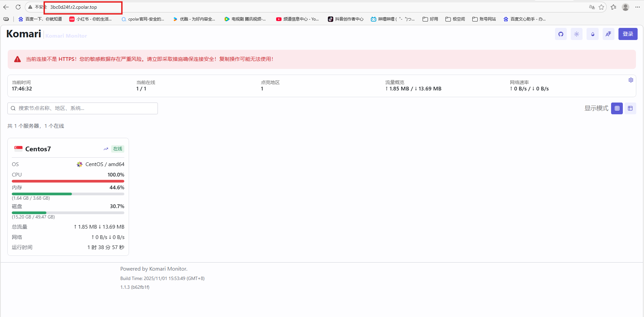This screenshot has width=644, height=317.
Task: Expand browser settings and more menu
Action: (637, 7)
